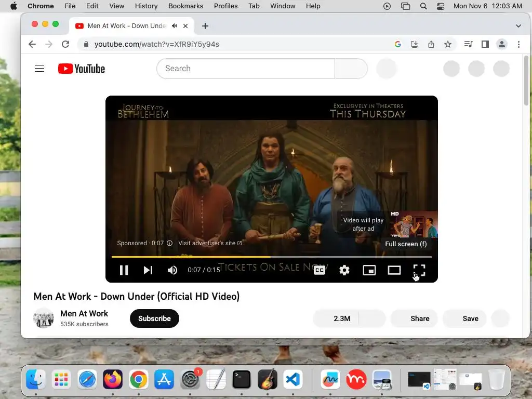Go back in browser history
The image size is (532, 399).
tap(32, 44)
